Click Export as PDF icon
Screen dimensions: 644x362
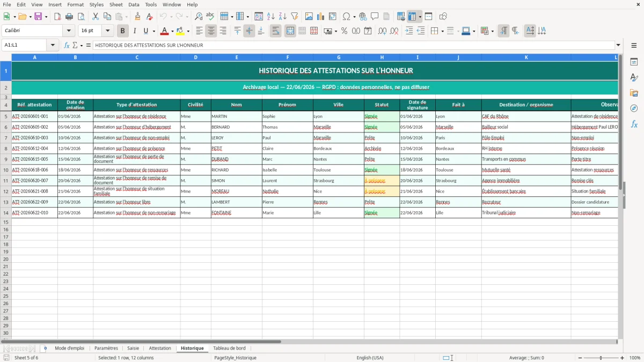(x=57, y=17)
